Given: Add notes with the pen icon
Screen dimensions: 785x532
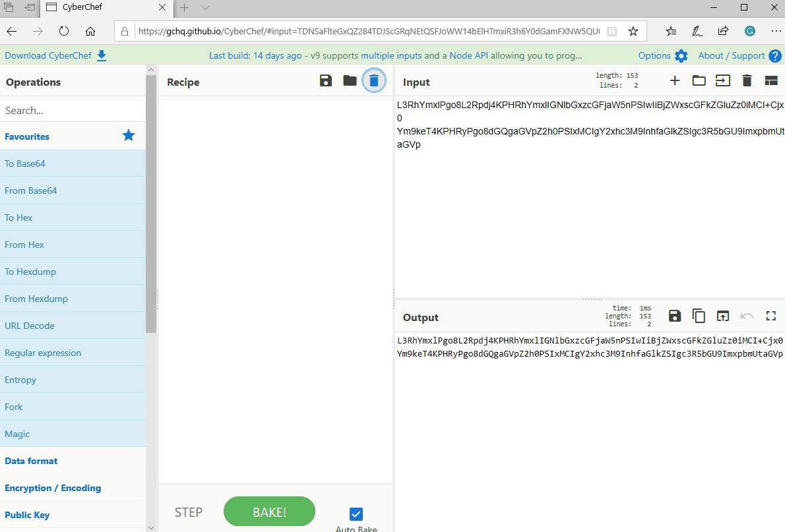Looking at the screenshot, I should [x=697, y=32].
